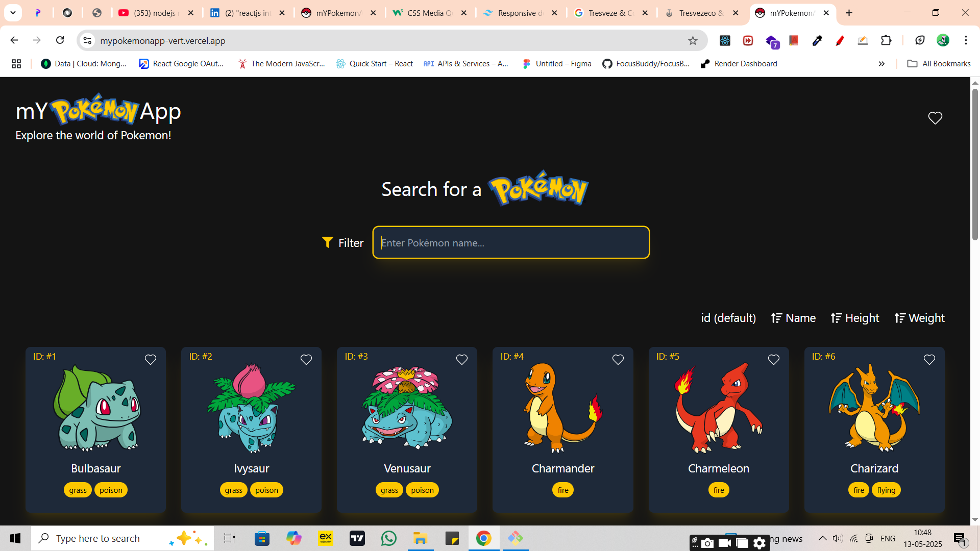Open File Explorer from the taskbar

[420, 538]
